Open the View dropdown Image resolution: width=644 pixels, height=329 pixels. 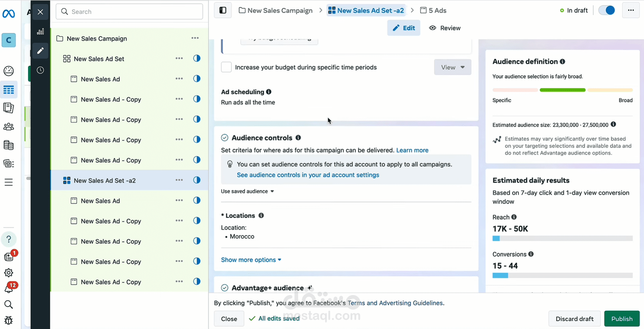[x=453, y=67]
